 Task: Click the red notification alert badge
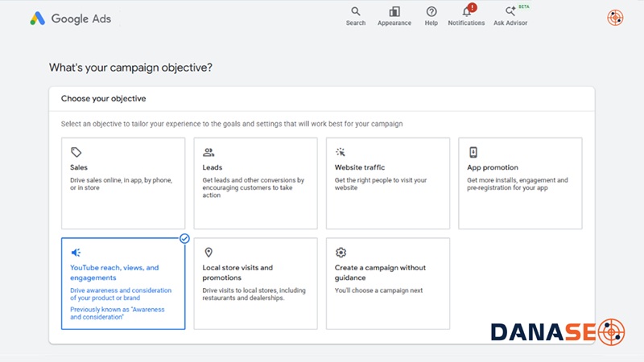coord(473,7)
